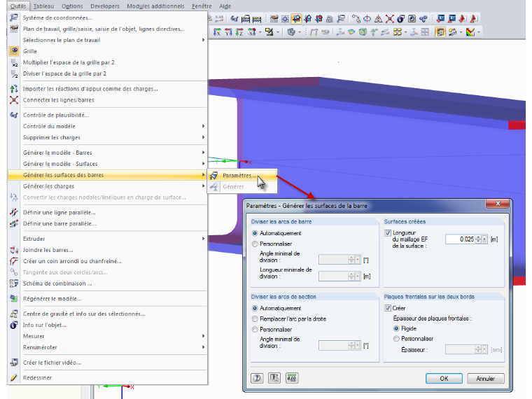This screenshot has height=399, width=532.
Task: Click the rotate-about-axis toolbar icon
Action: point(367,19)
